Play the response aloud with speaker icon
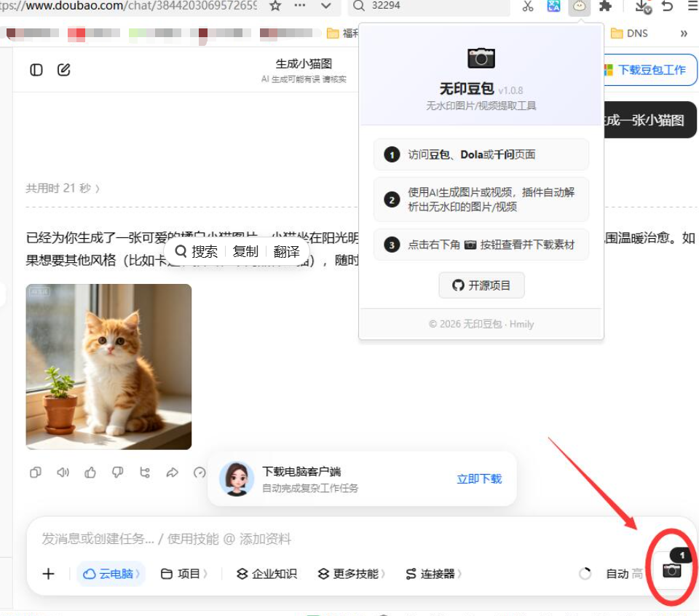The height and width of the screenshot is (616, 699). 63,472
